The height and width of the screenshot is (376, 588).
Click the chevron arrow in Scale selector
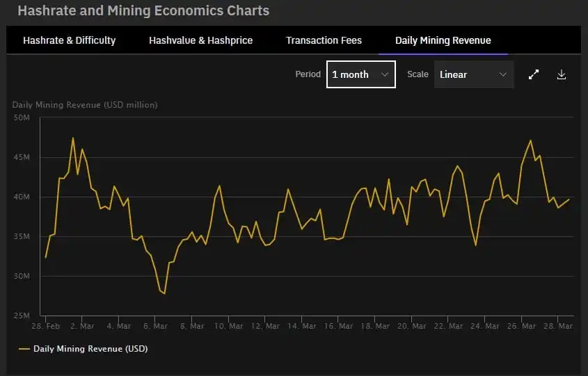coord(503,74)
